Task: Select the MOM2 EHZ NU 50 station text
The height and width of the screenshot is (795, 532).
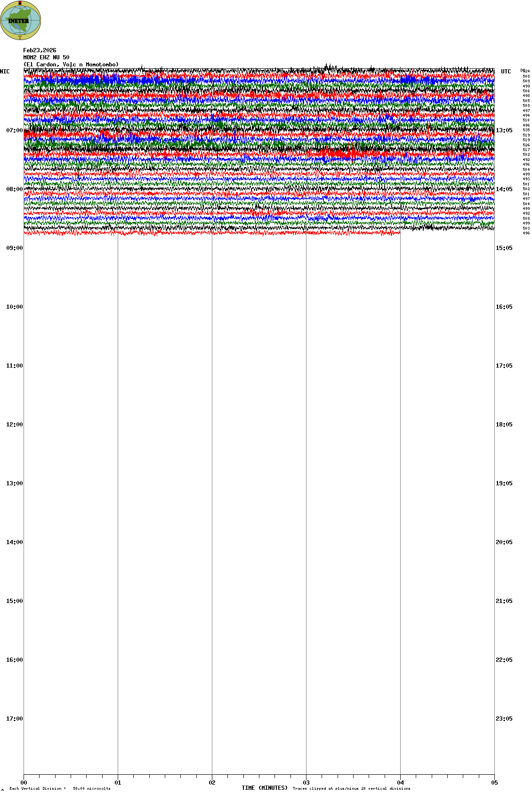Action: tap(46, 57)
